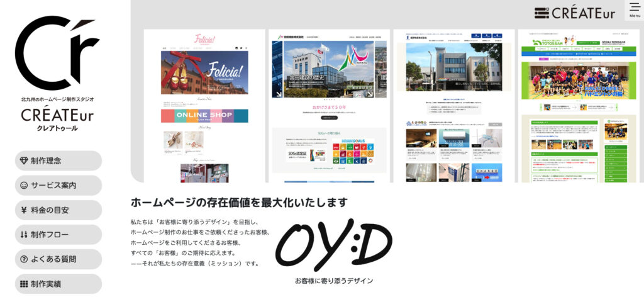644x297 pixels.
Task: Open the 宮田建設 website thumbnail
Action: [330, 106]
